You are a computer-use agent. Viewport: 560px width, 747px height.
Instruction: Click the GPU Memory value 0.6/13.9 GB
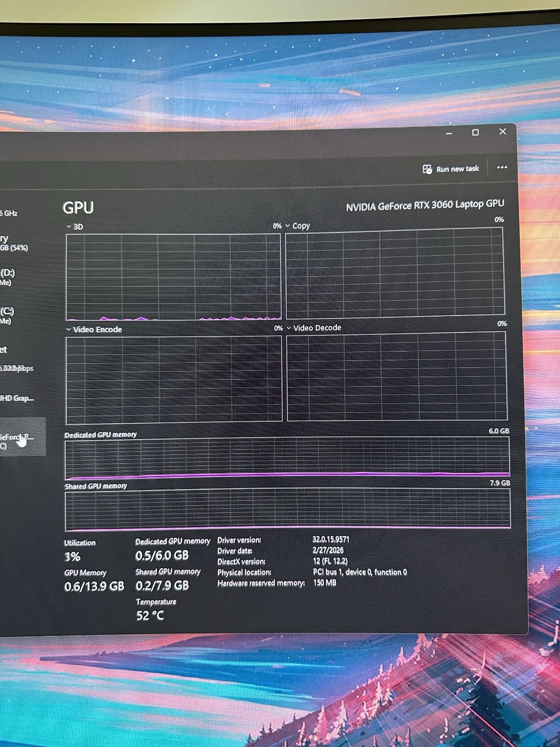tap(94, 586)
